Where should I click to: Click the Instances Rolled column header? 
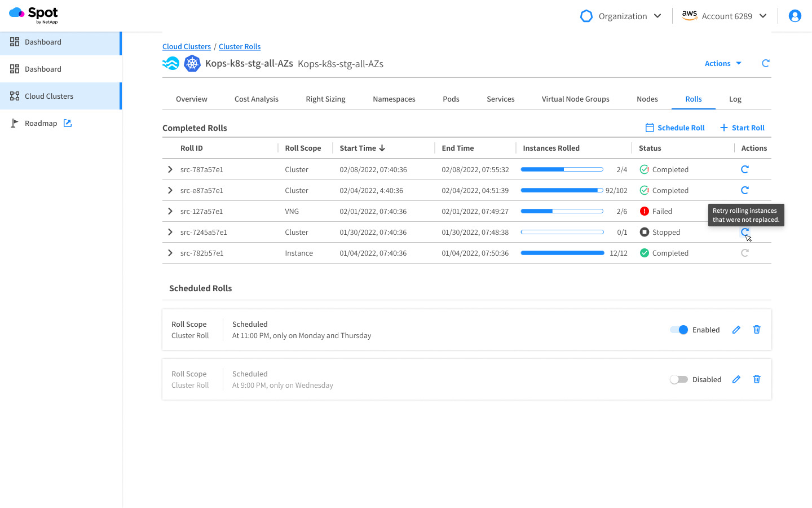[x=551, y=148]
